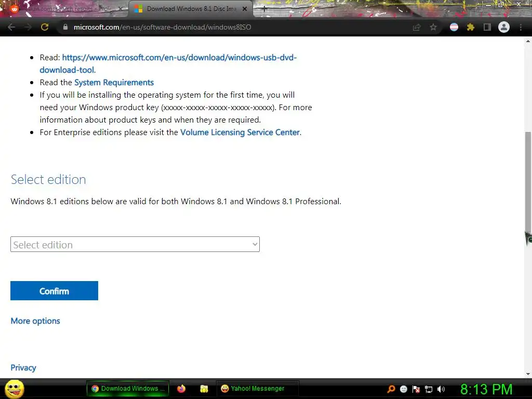Toggle the side panel icon

click(x=487, y=27)
